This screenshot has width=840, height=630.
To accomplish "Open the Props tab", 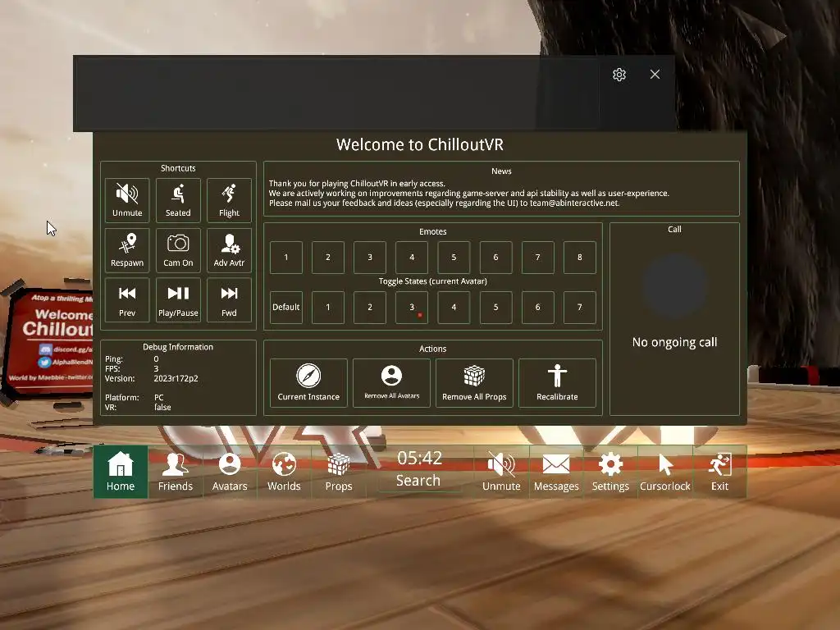I will (x=339, y=472).
